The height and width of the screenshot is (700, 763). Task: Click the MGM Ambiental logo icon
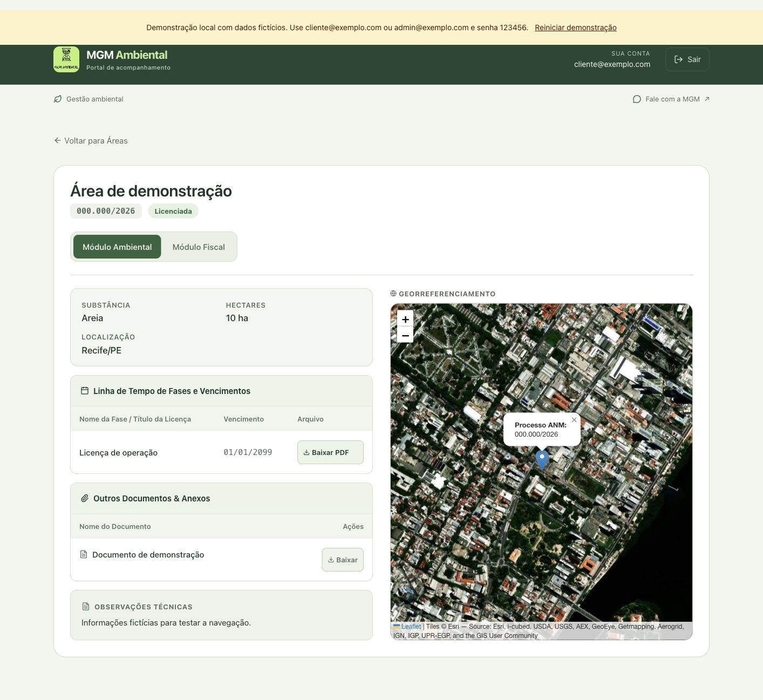coord(66,59)
